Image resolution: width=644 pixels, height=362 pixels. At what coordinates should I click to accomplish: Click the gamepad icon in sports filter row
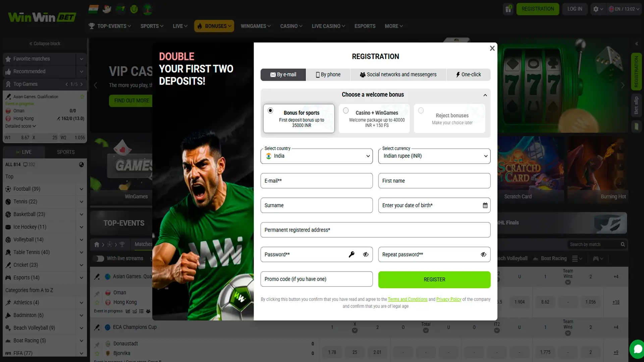click(596, 258)
